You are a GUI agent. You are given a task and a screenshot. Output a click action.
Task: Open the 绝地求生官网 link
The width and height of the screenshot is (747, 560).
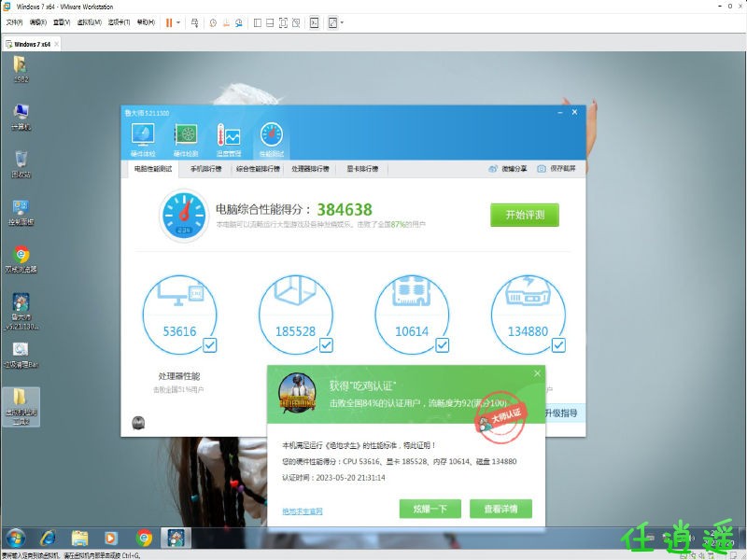tap(302, 511)
